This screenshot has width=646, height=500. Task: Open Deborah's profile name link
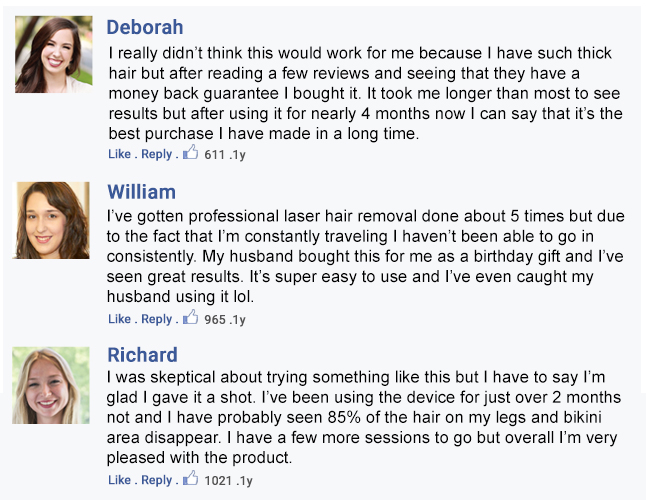[145, 27]
